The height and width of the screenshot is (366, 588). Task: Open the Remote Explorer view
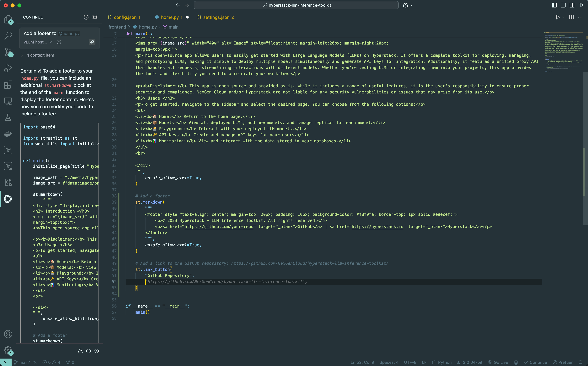click(x=8, y=101)
